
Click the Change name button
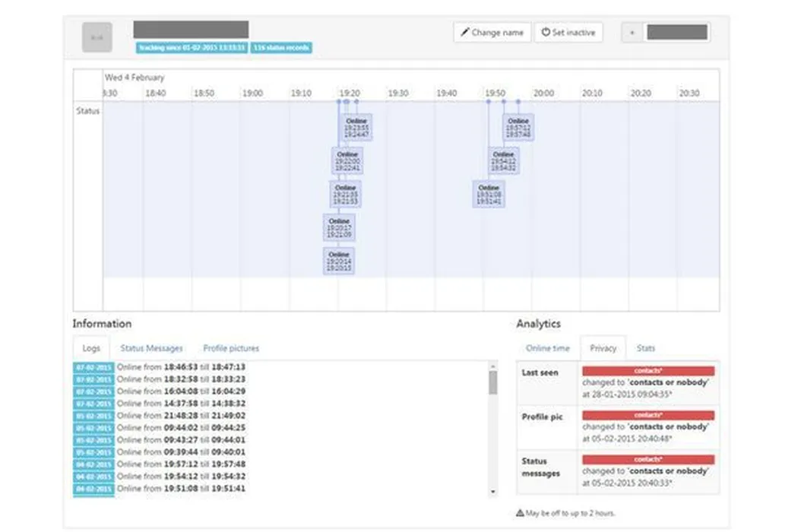[x=492, y=33]
